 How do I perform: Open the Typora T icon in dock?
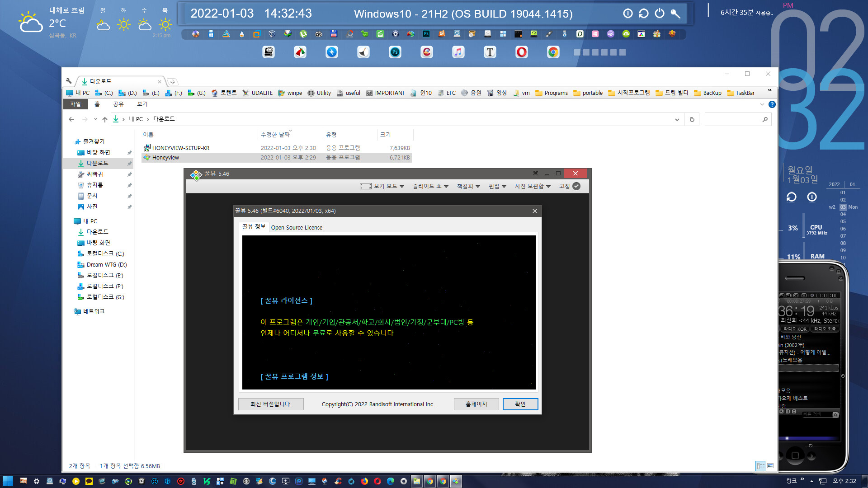[490, 52]
